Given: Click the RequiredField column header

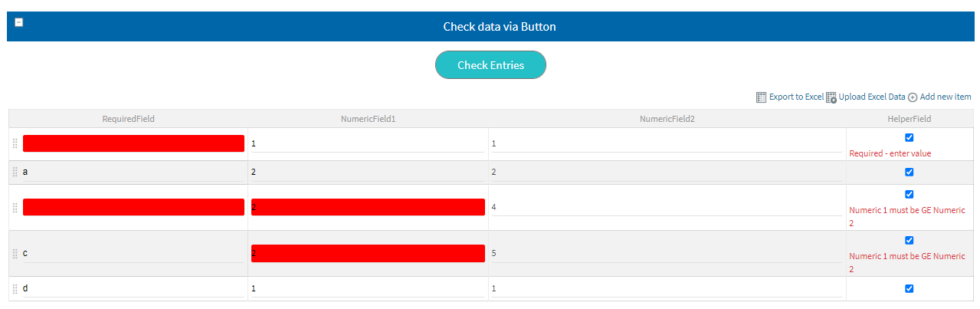Looking at the screenshot, I should (129, 119).
